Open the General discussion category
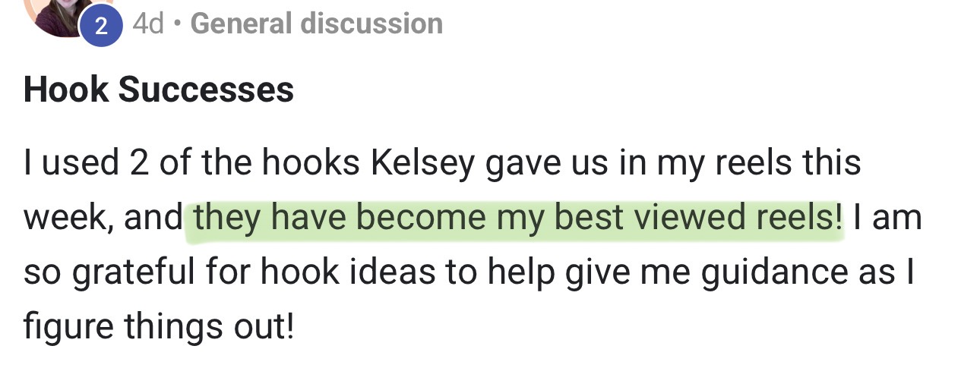This screenshot has height=390, width=980. 316,24
